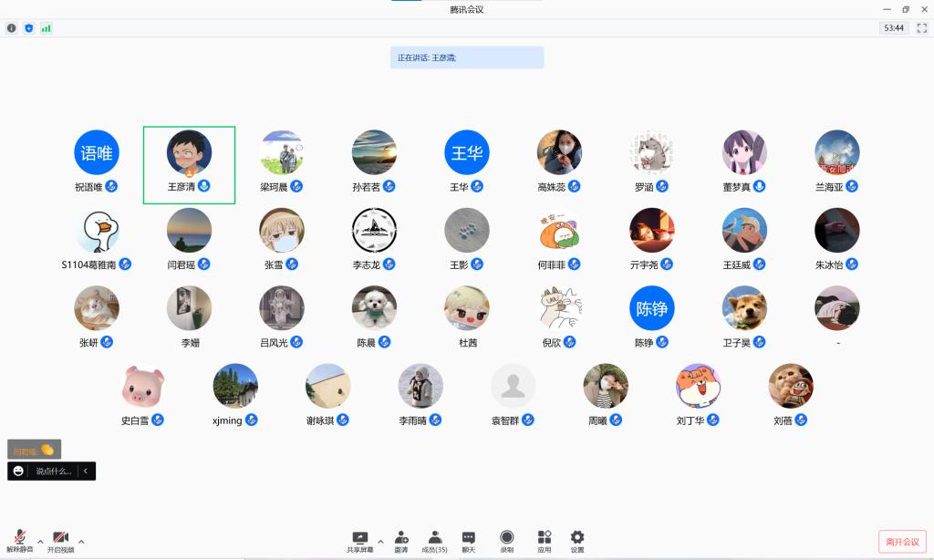This screenshot has height=560, width=934.
Task: Open emoji picker in chat bar
Action: pyautogui.click(x=18, y=472)
